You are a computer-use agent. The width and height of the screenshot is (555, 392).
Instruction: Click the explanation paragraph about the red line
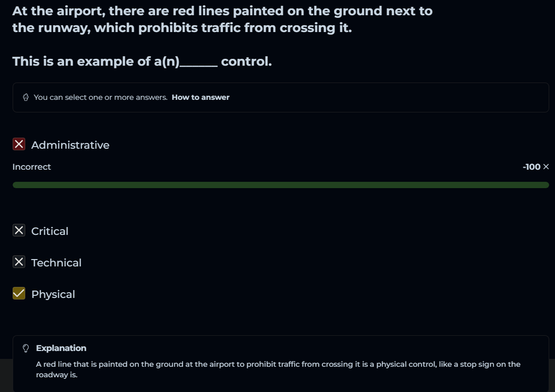point(278,369)
